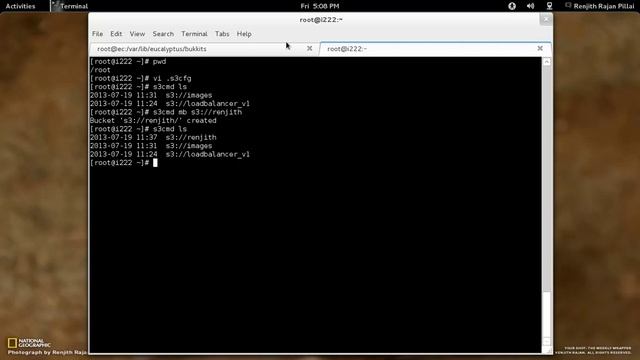Click the 'vi .s3cfg' command line

(140, 78)
